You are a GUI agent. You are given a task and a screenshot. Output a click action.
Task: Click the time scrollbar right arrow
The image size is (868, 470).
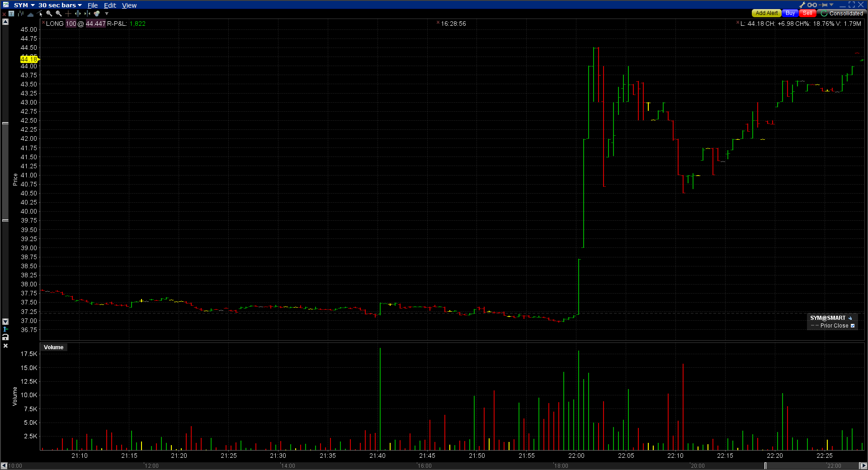[x=863, y=465]
